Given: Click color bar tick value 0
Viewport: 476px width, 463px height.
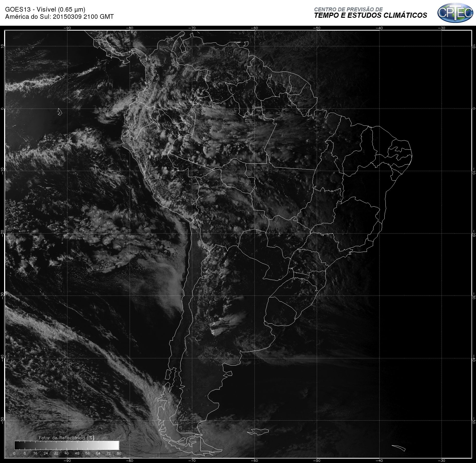Looking at the screenshot, I should tap(14, 453).
